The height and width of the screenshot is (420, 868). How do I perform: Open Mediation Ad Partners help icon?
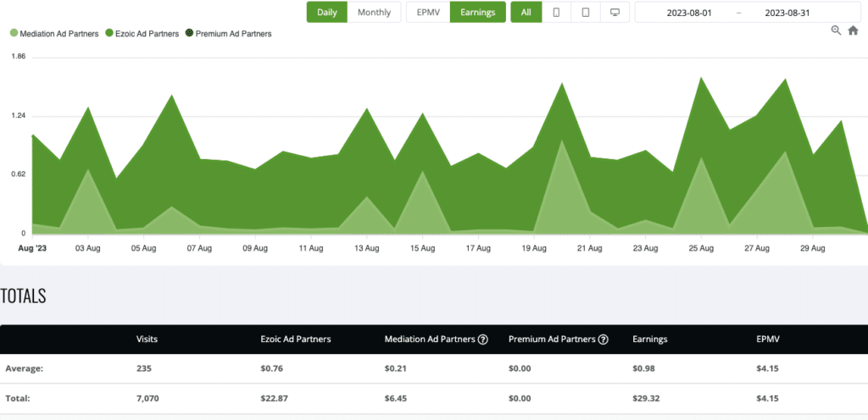click(x=482, y=340)
